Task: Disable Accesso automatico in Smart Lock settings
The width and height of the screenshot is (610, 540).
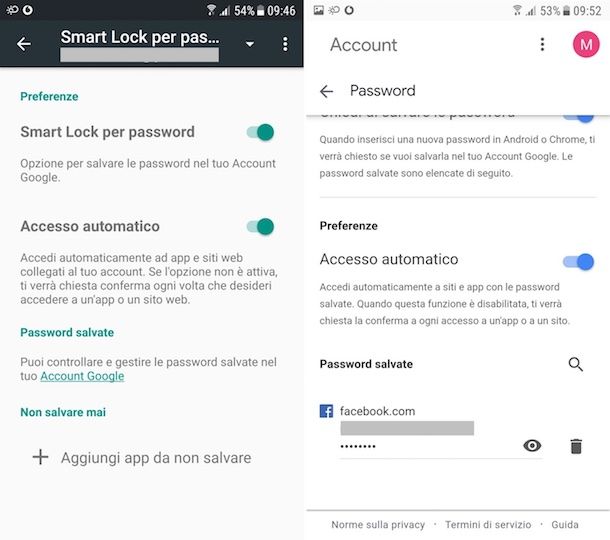Action: click(260, 226)
